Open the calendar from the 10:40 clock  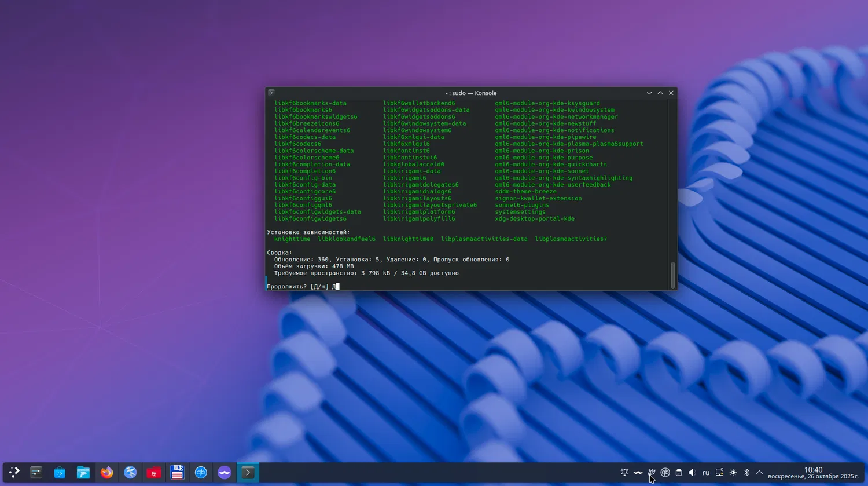point(813,473)
